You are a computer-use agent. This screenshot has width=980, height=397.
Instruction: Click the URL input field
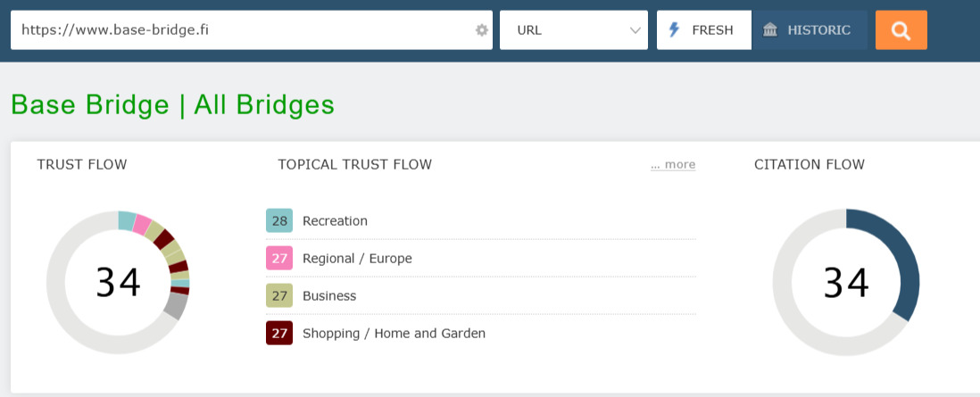241,30
